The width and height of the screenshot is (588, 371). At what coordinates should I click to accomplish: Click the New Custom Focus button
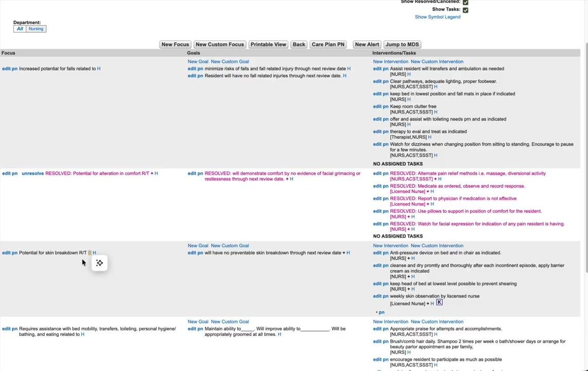point(220,45)
